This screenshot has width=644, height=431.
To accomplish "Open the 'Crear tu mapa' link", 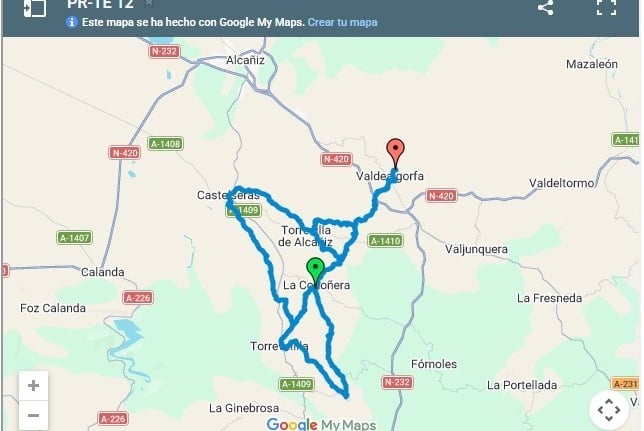I will [x=342, y=22].
